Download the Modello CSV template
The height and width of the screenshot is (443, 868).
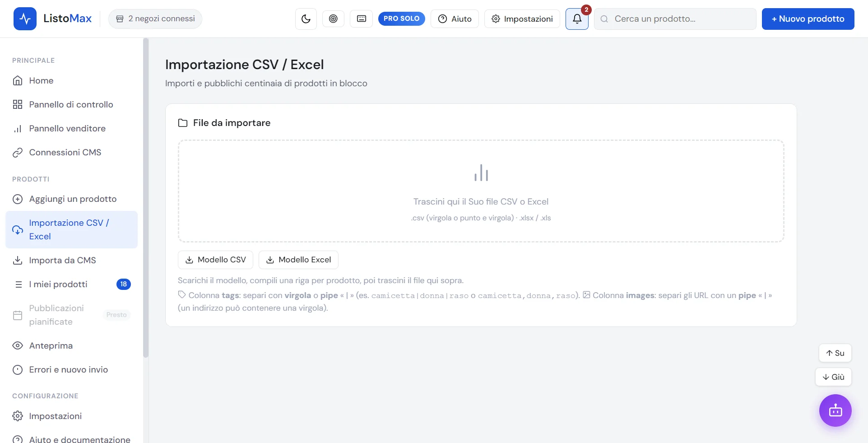215,260
